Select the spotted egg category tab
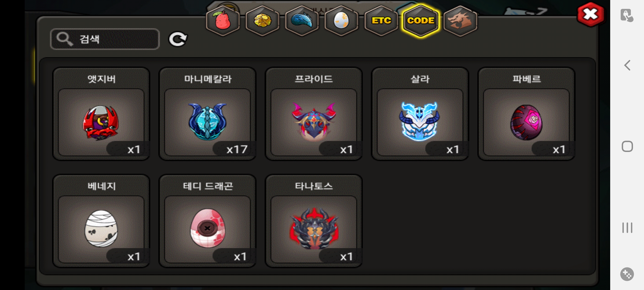644x290 pixels. 341,21
